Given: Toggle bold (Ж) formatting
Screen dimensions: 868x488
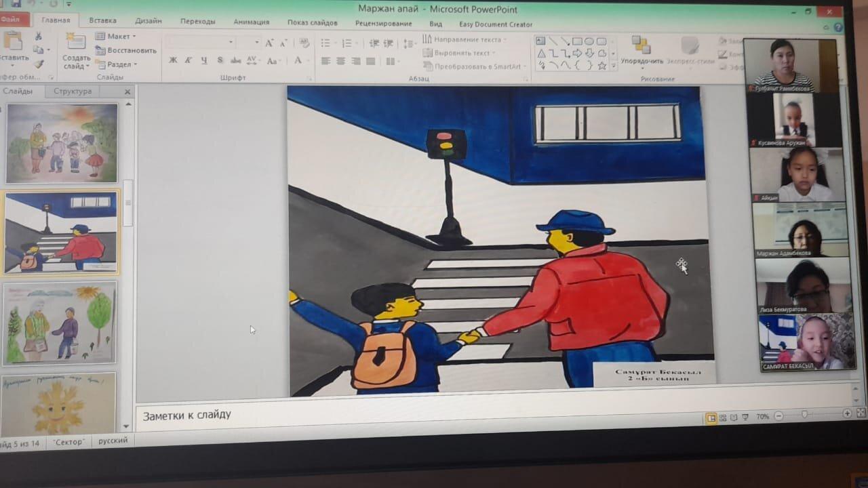Looking at the screenshot, I should tap(173, 60).
